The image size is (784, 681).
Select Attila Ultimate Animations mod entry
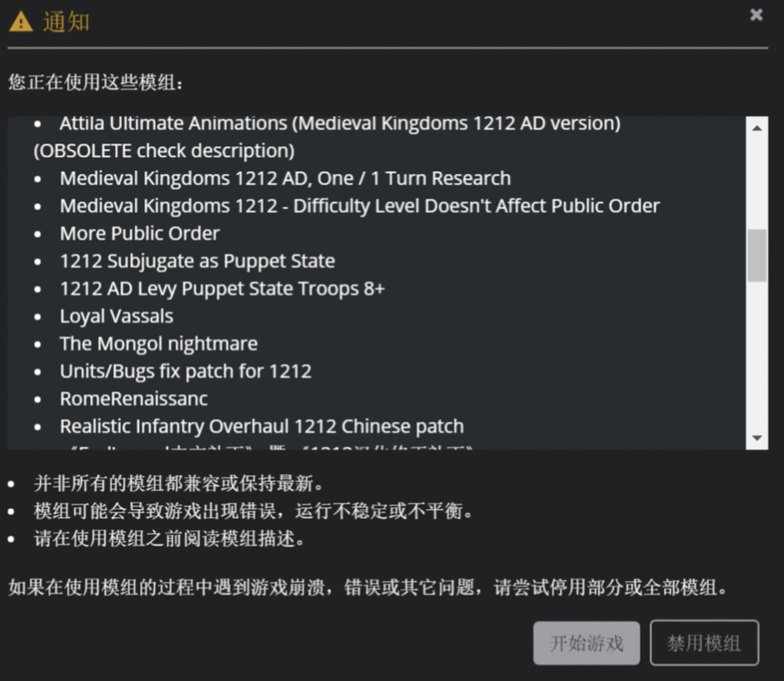pyautogui.click(x=327, y=136)
